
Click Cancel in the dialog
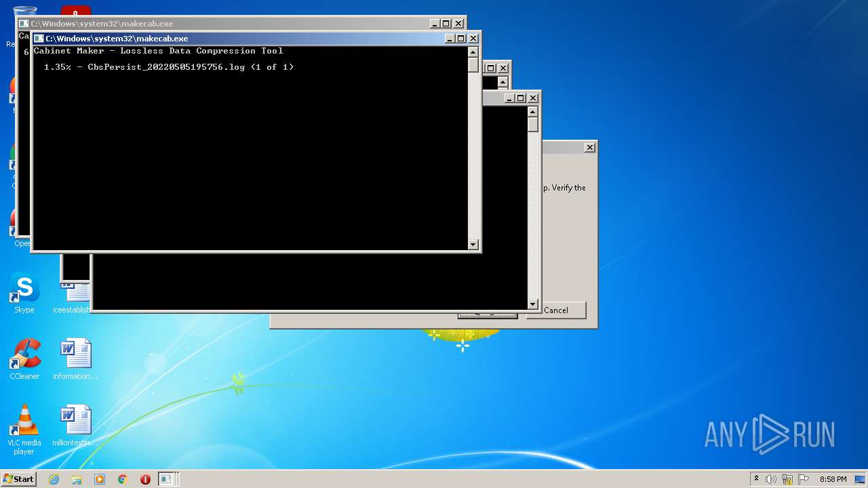(x=556, y=310)
